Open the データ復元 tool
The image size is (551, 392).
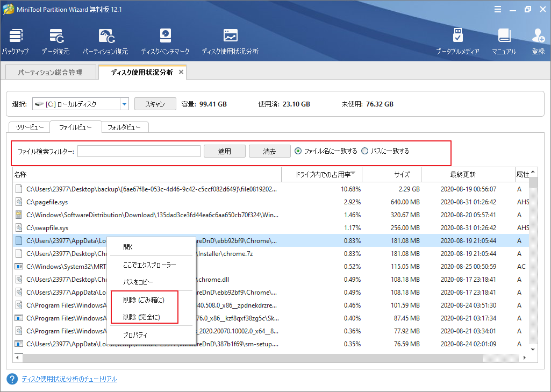(x=57, y=39)
